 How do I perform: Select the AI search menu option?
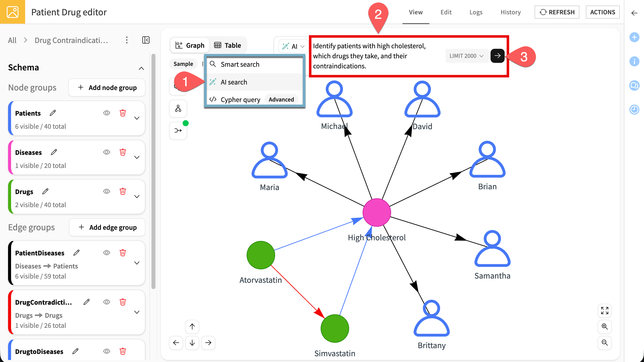click(x=255, y=82)
